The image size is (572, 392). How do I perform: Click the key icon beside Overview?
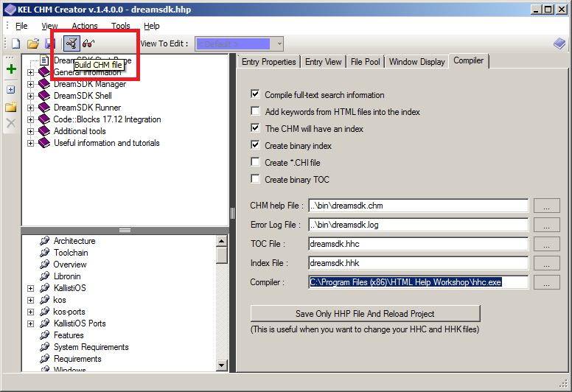point(44,265)
